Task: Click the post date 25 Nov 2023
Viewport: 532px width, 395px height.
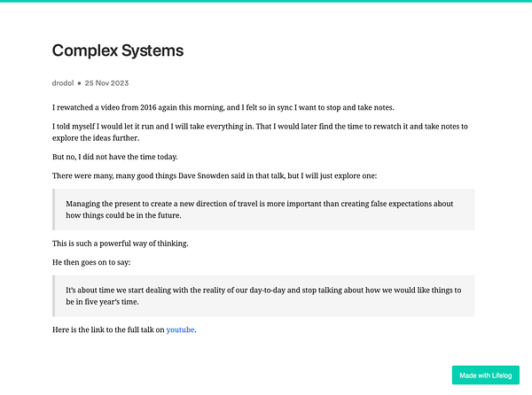Action: [106, 83]
